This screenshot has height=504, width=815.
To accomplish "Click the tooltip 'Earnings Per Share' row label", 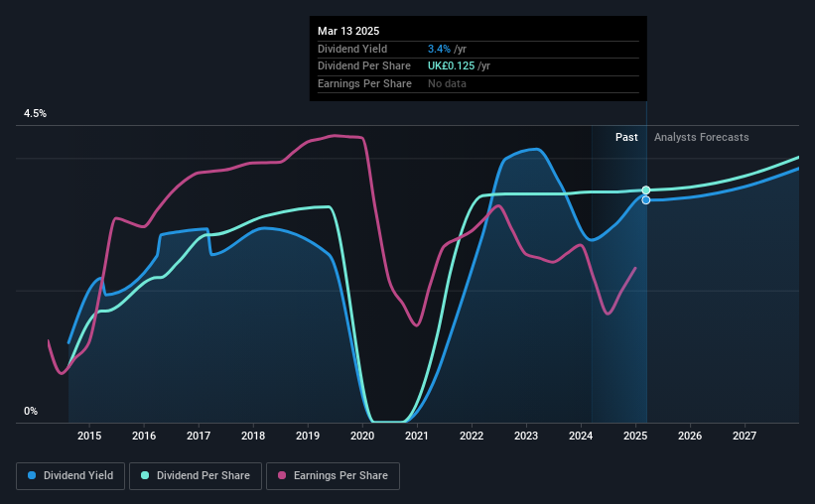I will pyautogui.click(x=364, y=83).
